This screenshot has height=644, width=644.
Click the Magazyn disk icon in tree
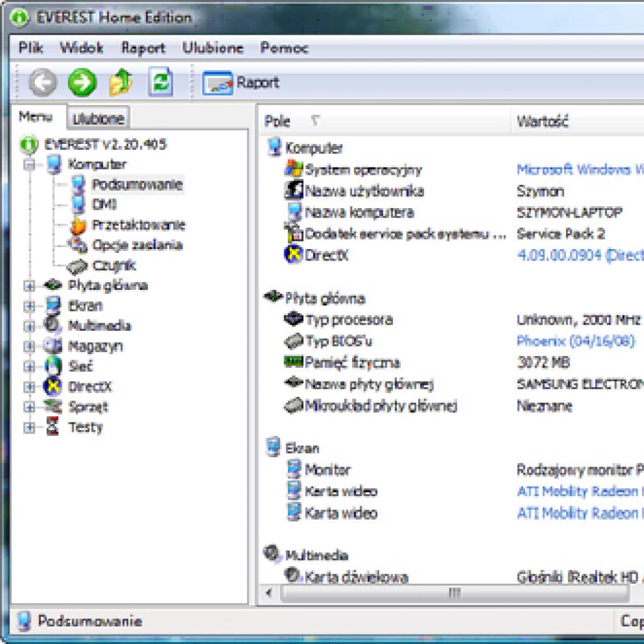53,346
